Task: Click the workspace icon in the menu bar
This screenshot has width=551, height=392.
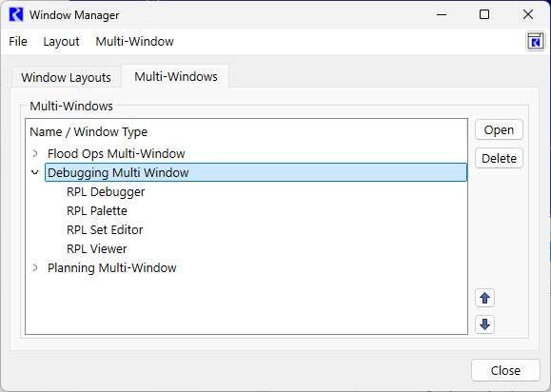Action: 535,42
